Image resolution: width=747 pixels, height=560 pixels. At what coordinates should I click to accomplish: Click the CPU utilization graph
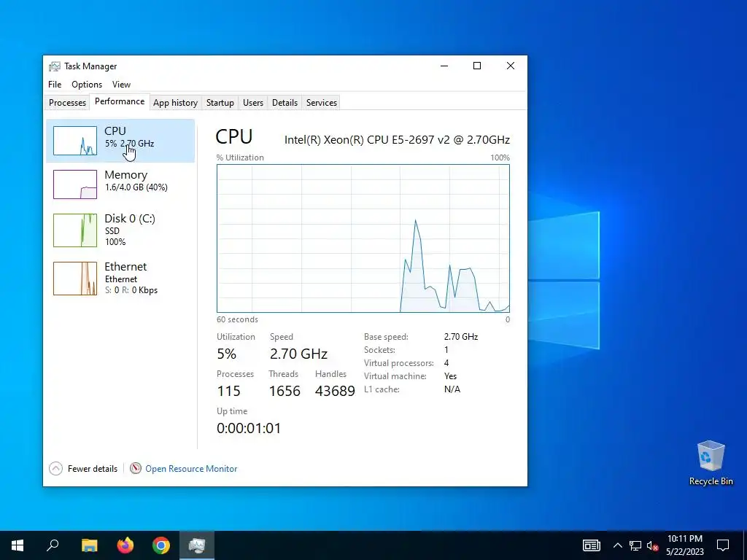click(x=363, y=238)
